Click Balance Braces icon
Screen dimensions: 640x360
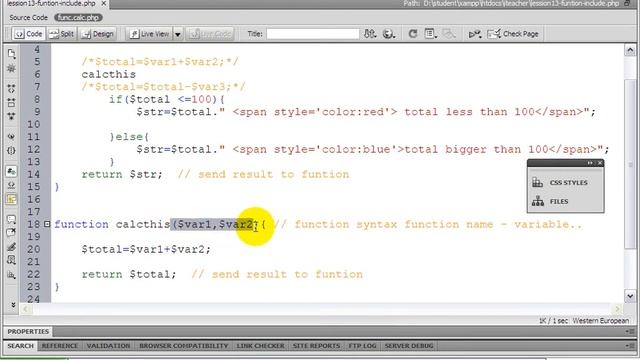pos(11,150)
